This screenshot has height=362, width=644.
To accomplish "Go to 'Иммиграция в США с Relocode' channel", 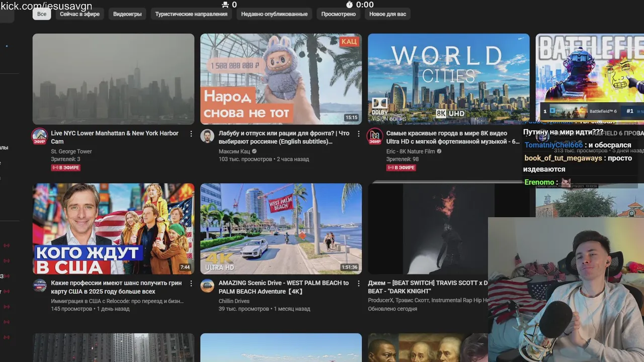I will (x=117, y=301).
